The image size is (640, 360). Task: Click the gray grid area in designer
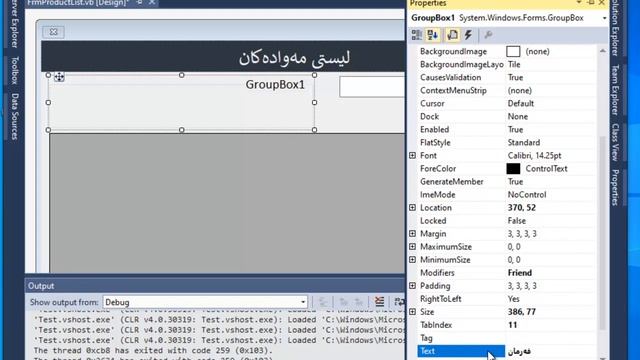(x=227, y=203)
